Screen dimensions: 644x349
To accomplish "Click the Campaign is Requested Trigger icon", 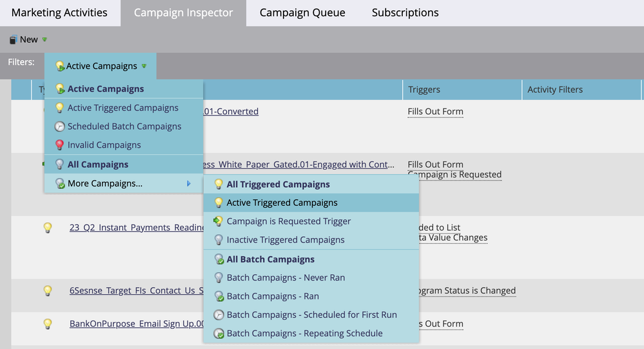I will [x=219, y=221].
